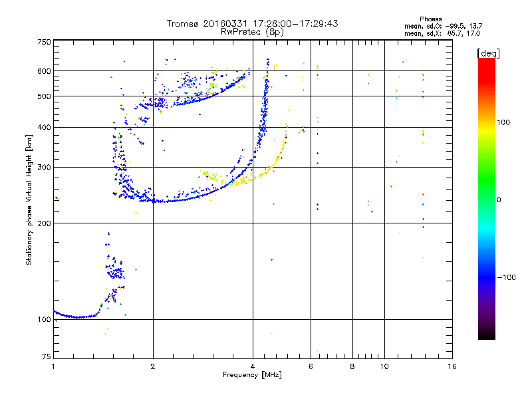Image resolution: width=532 pixels, height=399 pixels.
Task: Click the phase color bar gradient
Action: pos(487,199)
